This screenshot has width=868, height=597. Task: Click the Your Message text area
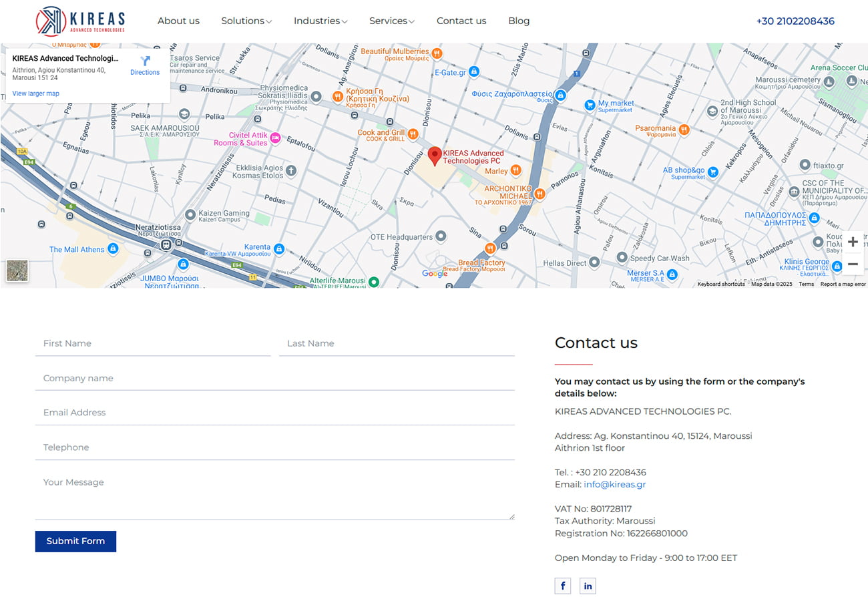pyautogui.click(x=275, y=495)
